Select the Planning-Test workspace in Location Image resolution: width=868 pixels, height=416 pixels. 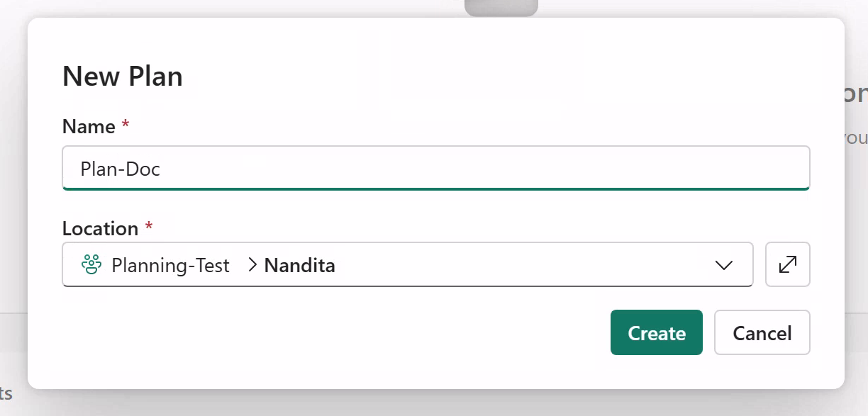coord(170,266)
